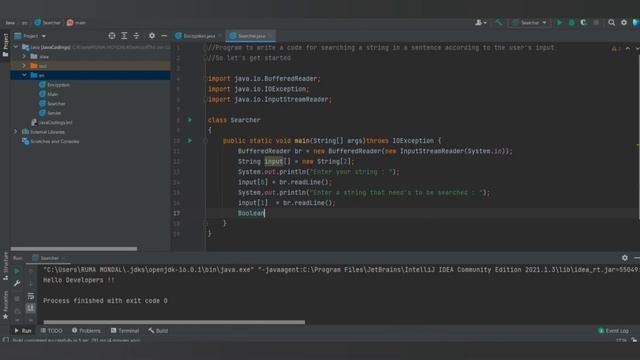Click Run console horizontal scrollbar
The width and height of the screenshot is (640, 360).
click(x=174, y=322)
